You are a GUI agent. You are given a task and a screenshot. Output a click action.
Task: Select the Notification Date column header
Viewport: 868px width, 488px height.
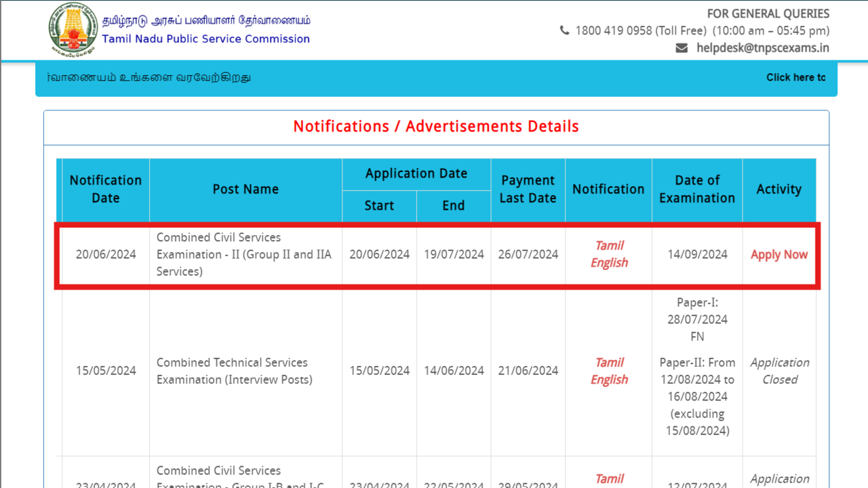click(106, 189)
